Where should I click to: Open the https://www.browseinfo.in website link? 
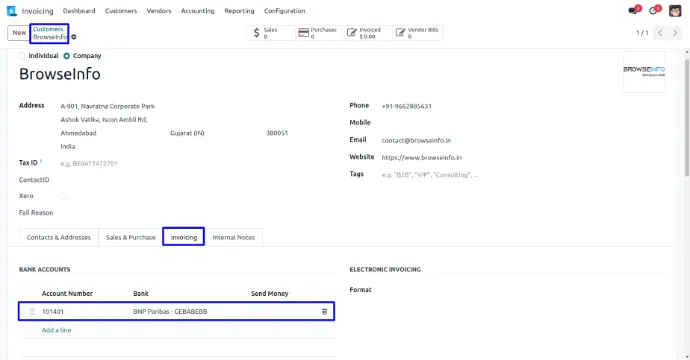422,158
